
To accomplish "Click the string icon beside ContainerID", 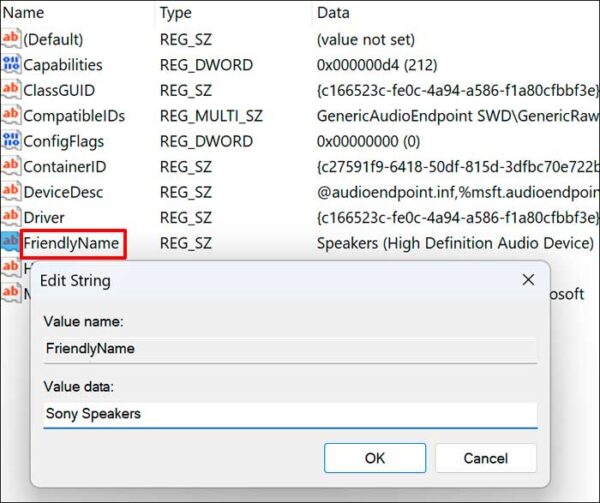I will point(10,166).
